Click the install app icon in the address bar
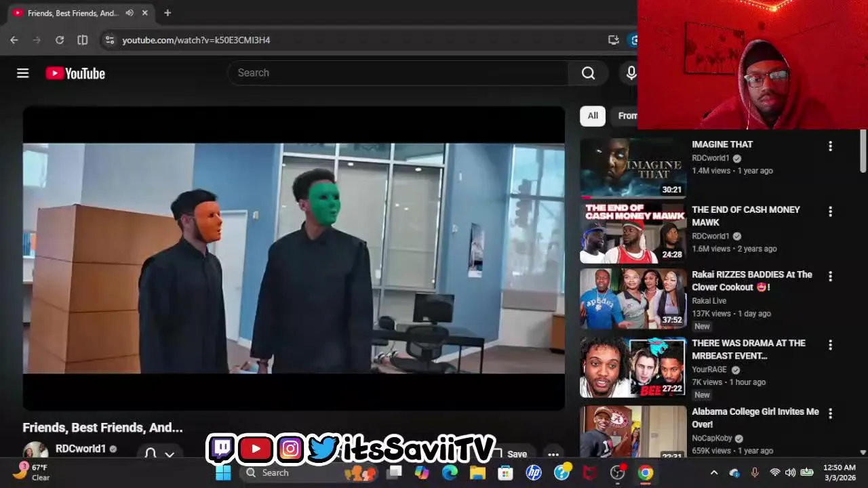 tap(614, 40)
